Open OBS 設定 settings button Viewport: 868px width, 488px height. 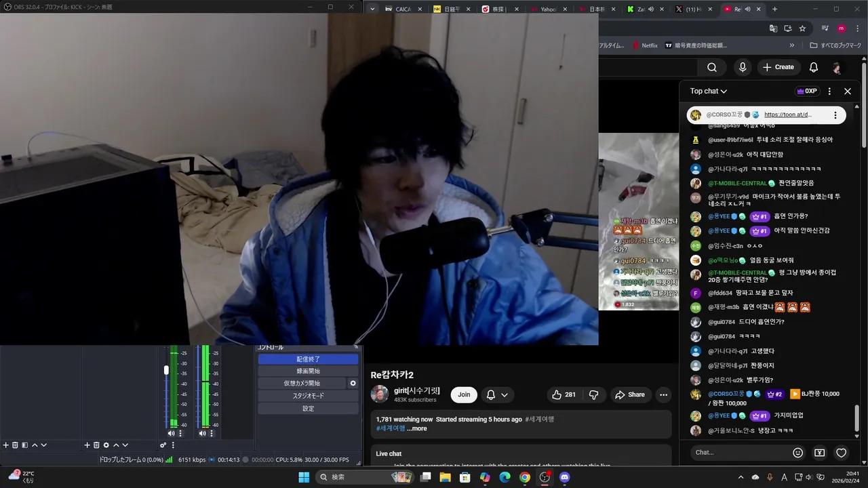pyautogui.click(x=308, y=409)
